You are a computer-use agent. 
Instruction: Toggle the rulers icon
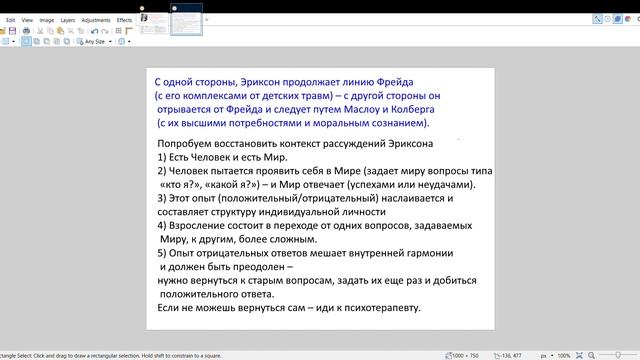[129, 31]
